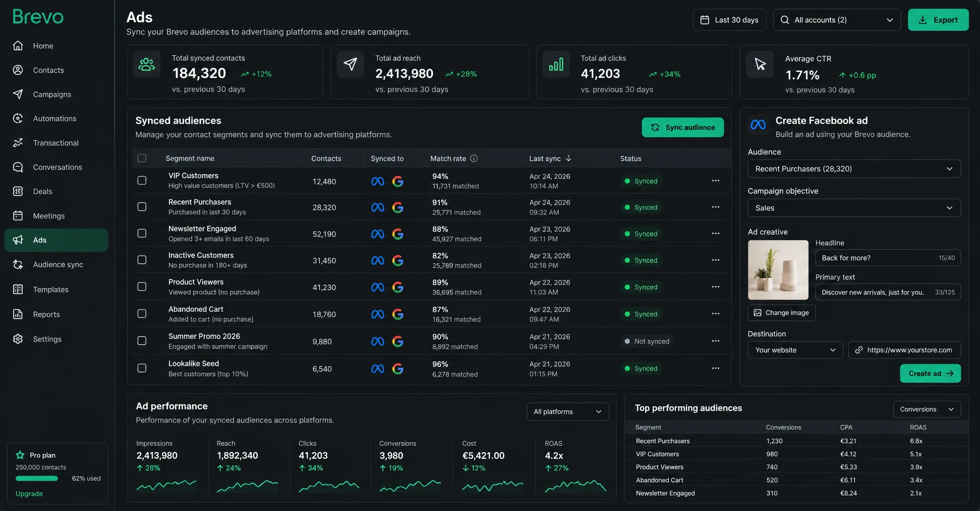Click the Meta icon for VIP Customers
Viewport: 980px width, 511px height.
tap(378, 181)
